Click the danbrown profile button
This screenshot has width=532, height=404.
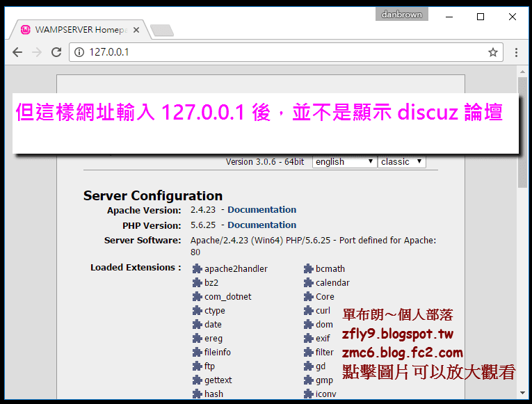(402, 15)
